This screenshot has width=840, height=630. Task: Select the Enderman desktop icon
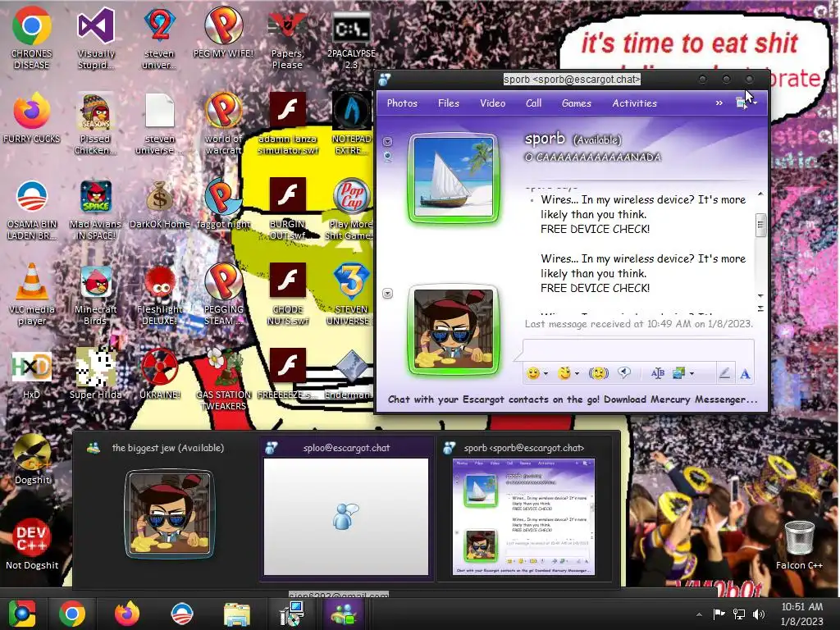(349, 374)
